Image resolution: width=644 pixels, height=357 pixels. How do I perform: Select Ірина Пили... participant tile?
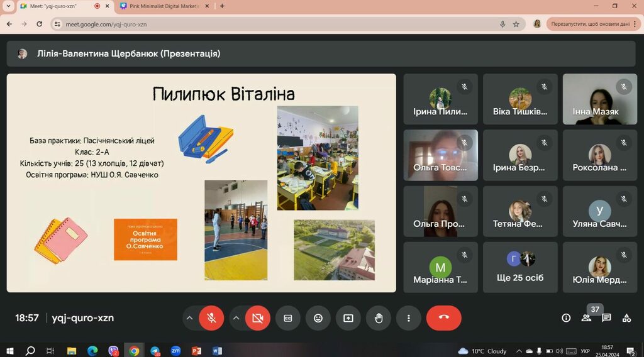pyautogui.click(x=440, y=99)
